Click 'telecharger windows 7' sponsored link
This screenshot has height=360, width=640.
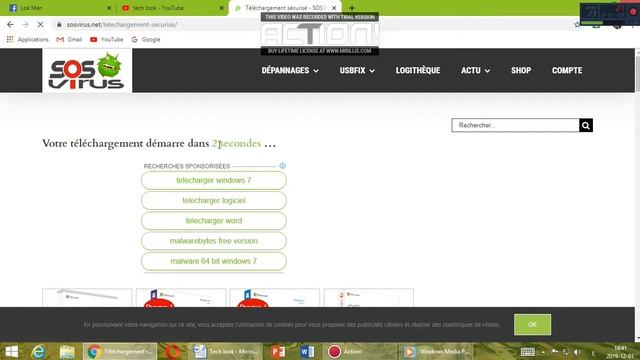pos(213,180)
